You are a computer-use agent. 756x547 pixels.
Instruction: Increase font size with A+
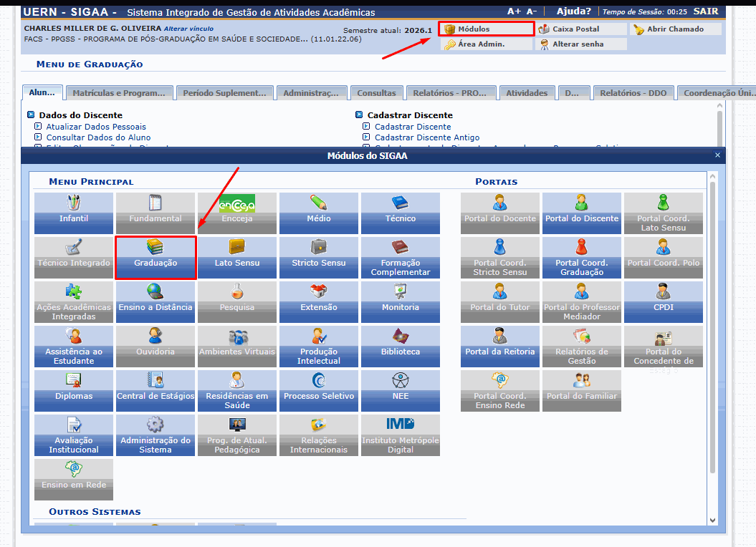point(514,11)
